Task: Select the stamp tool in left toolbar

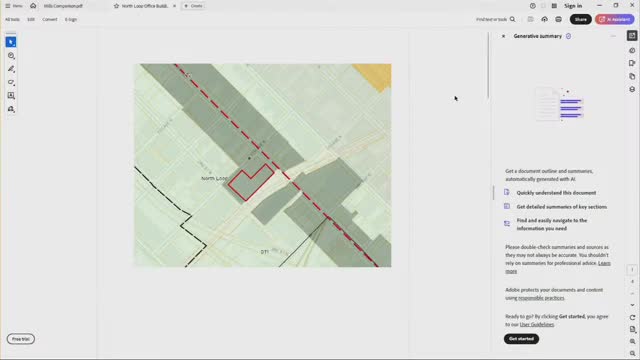Action: coord(11,109)
